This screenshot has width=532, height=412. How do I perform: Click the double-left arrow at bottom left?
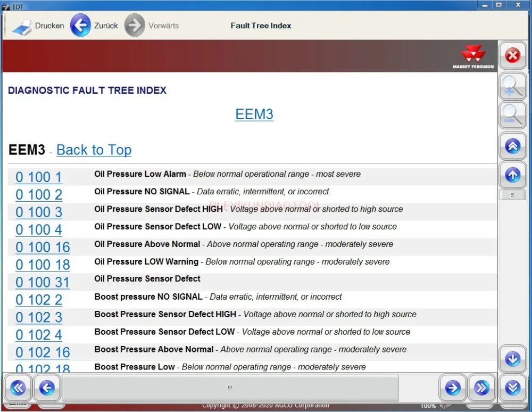[18, 389]
